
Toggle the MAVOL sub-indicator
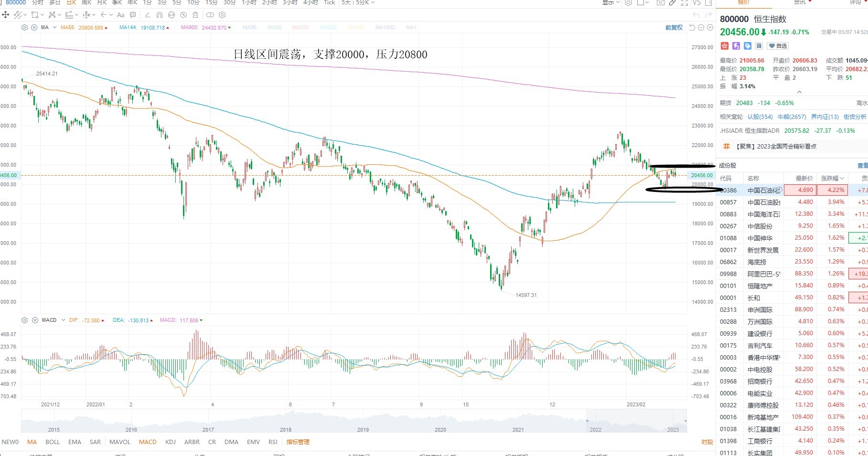click(x=120, y=442)
